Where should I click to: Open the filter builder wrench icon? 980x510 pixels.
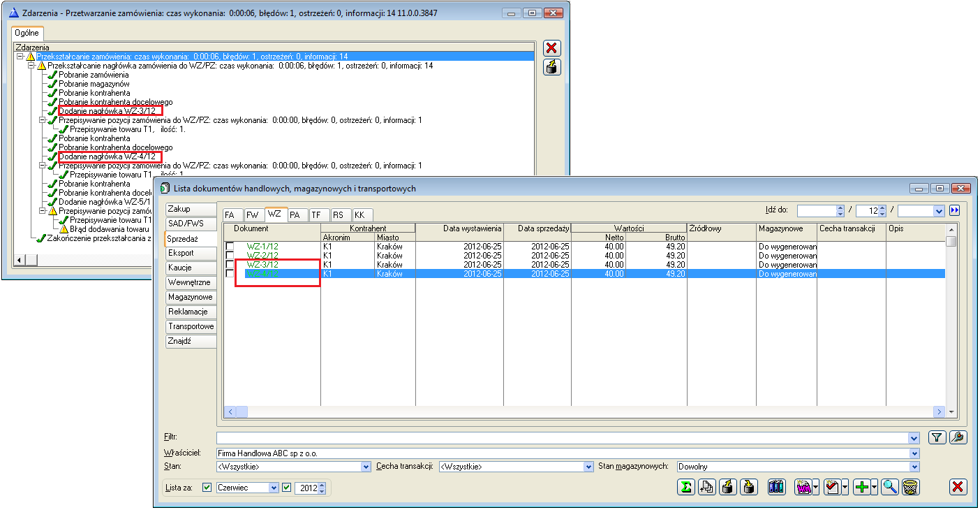click(958, 437)
